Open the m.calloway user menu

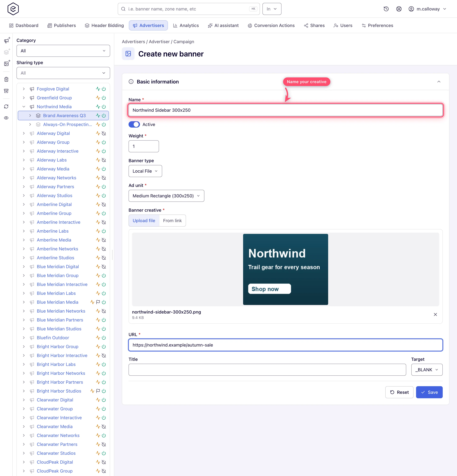point(427,9)
